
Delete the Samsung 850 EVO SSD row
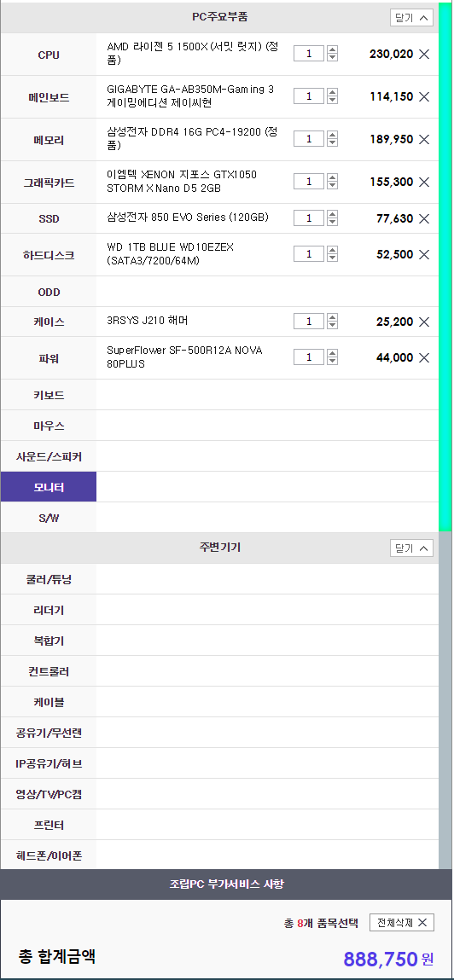click(424, 218)
